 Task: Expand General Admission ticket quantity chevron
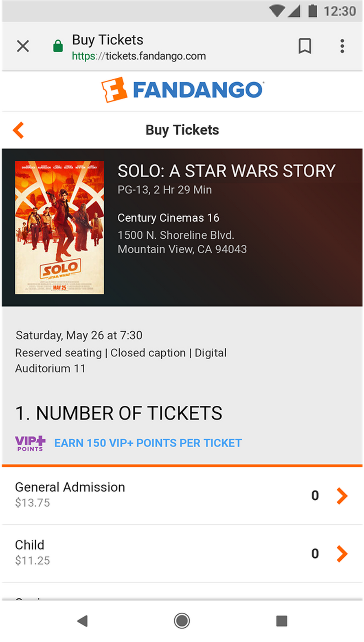point(342,496)
